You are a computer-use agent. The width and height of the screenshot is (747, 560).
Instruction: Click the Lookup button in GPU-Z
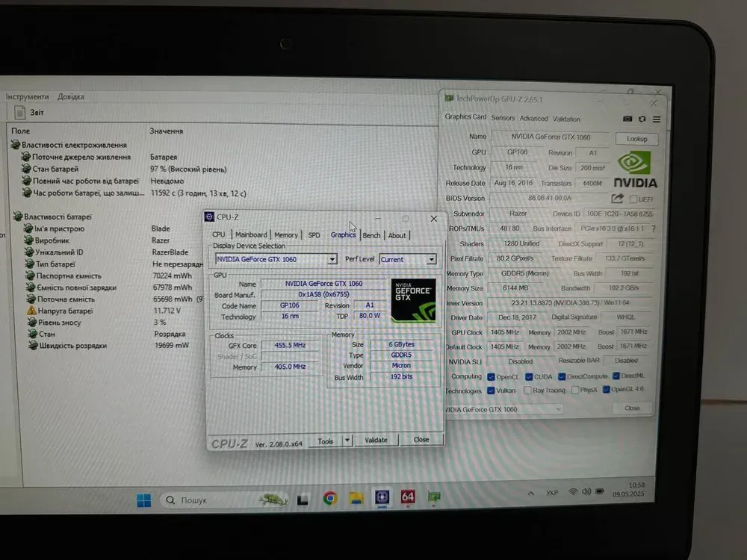(636, 139)
